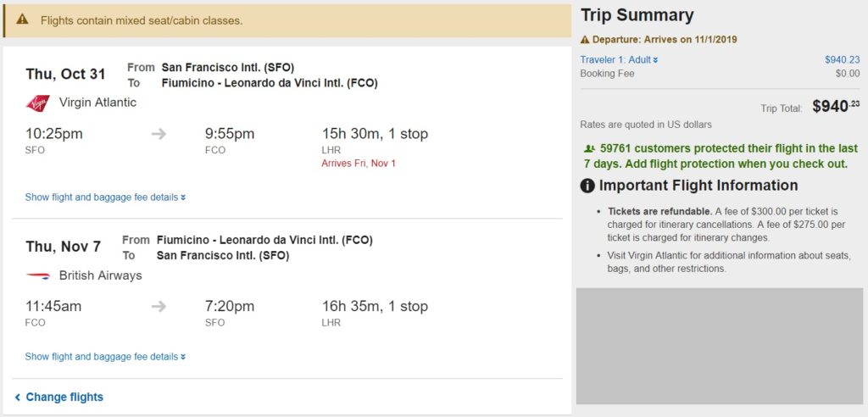
Task: Click the warning triangle in mixed cabin banner
Action: (23, 19)
